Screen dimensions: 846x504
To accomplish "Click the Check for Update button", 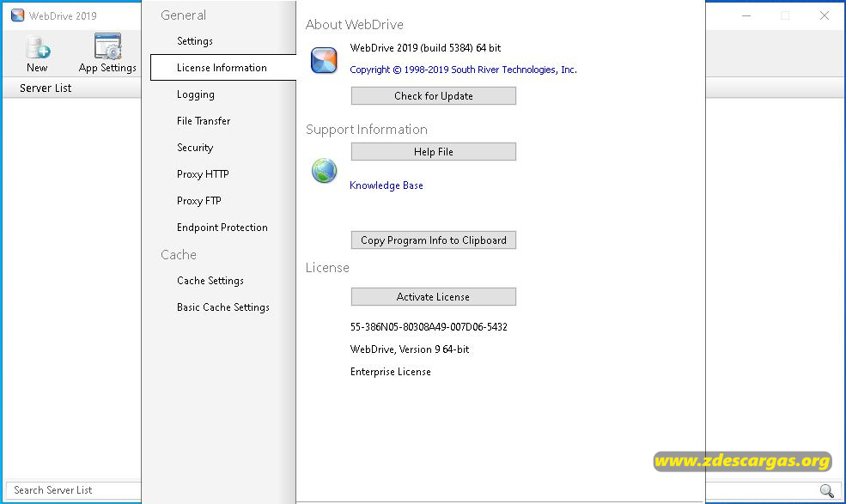I will [x=433, y=95].
